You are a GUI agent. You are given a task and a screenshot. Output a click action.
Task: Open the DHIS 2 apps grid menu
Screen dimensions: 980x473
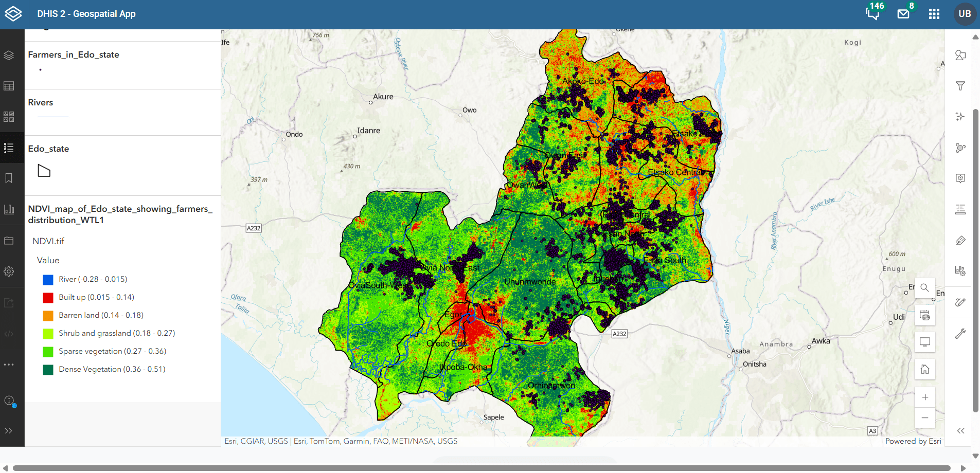click(x=934, y=14)
